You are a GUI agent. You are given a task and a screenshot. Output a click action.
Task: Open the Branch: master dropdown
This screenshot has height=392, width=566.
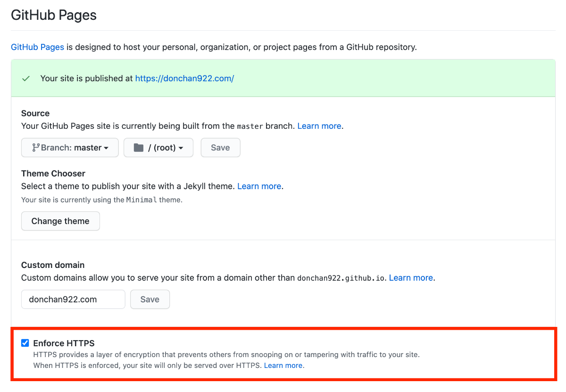70,148
